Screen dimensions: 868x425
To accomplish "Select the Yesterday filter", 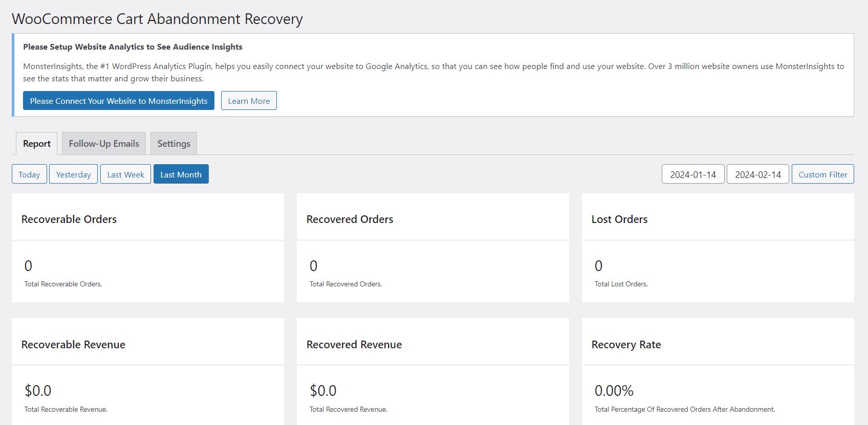I will point(73,174).
